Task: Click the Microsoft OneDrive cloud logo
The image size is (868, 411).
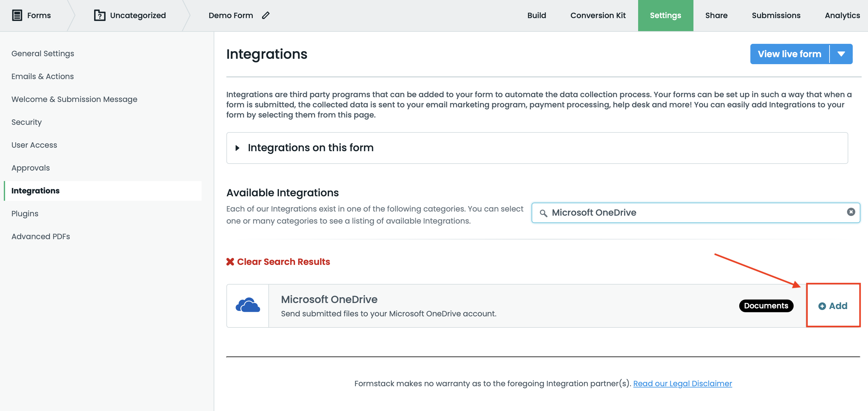Action: [x=248, y=305]
